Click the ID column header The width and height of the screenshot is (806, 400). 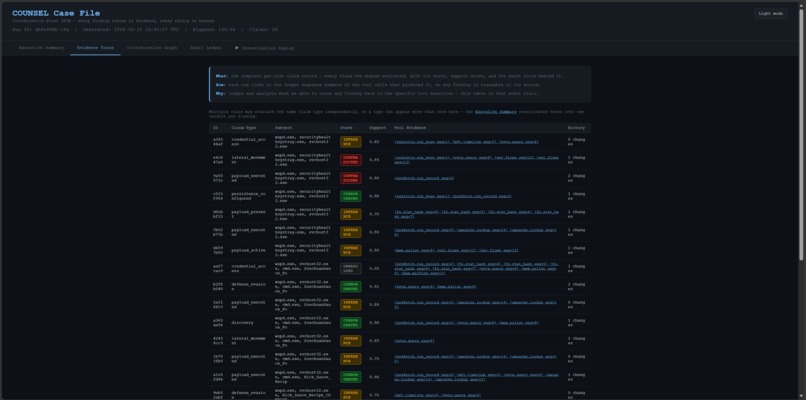(x=216, y=128)
